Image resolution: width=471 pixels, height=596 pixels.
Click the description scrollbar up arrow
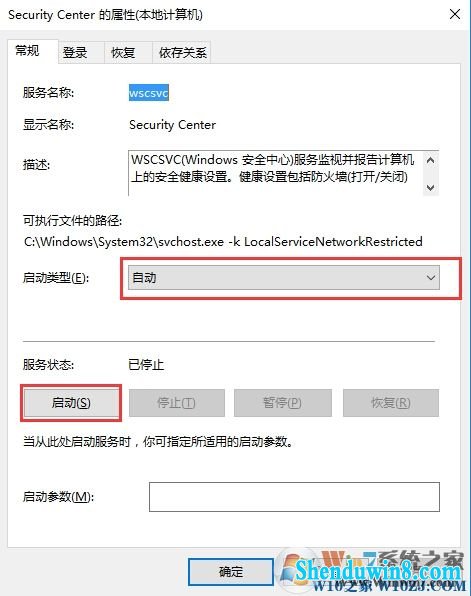(x=431, y=160)
